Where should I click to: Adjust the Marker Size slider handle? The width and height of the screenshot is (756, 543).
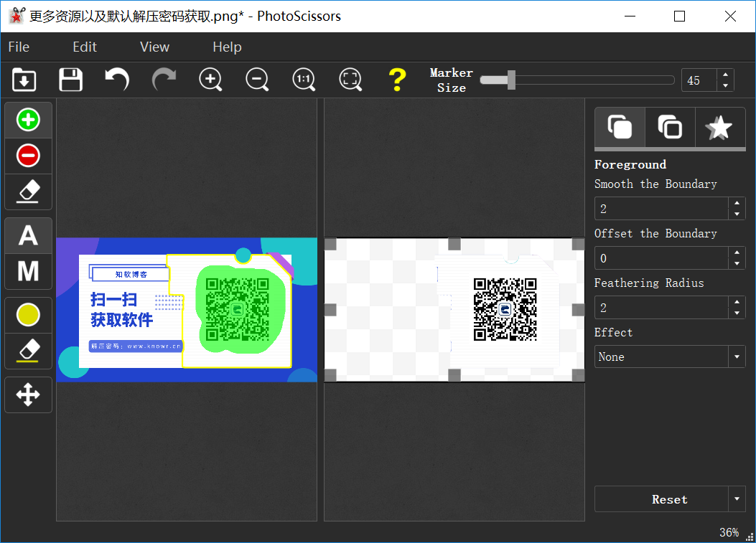512,80
